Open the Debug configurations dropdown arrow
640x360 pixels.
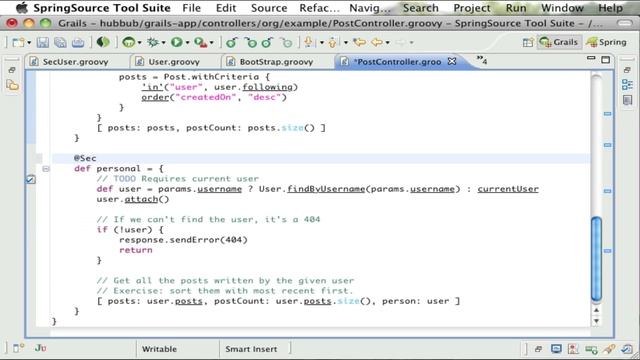(163, 42)
